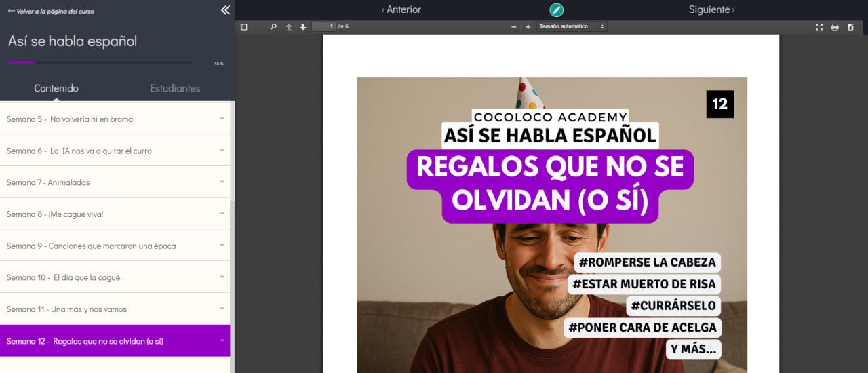The image size is (868, 373).
Task: Print the PDF document
Action: tap(835, 27)
